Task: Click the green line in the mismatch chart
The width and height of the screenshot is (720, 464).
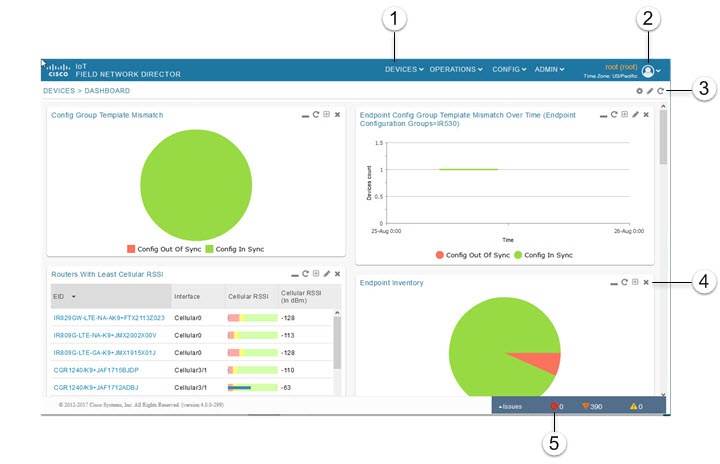Action: point(468,170)
